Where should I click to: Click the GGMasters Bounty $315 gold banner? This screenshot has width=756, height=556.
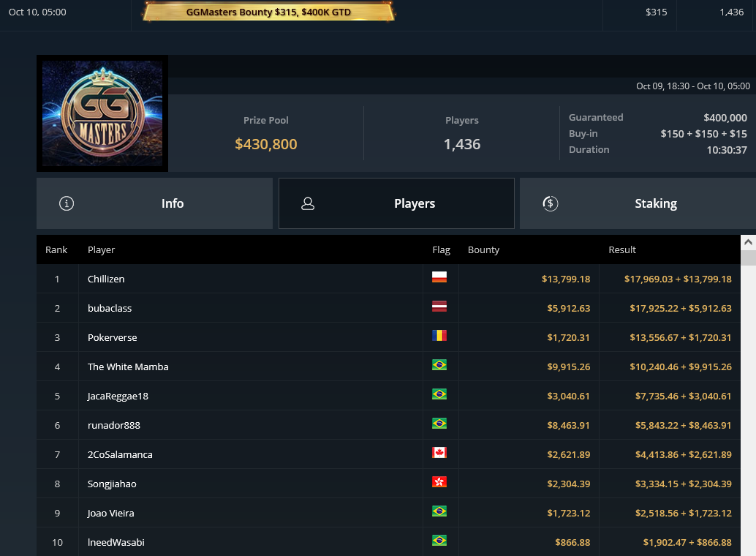point(268,12)
